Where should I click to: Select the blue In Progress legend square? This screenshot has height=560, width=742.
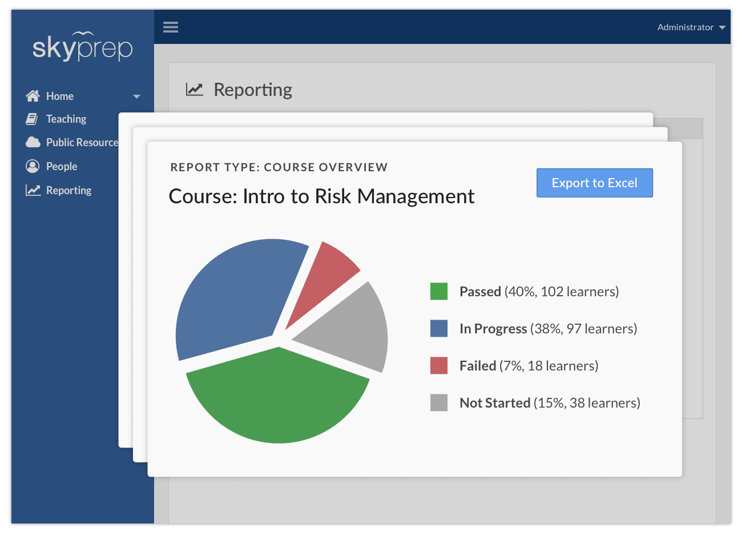coord(438,328)
